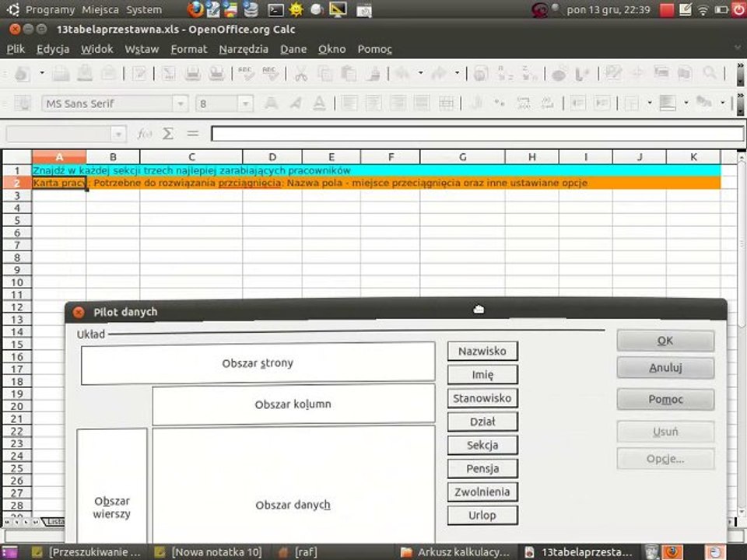
Task: Click the Firefox launcher in top panel
Action: coord(195,9)
